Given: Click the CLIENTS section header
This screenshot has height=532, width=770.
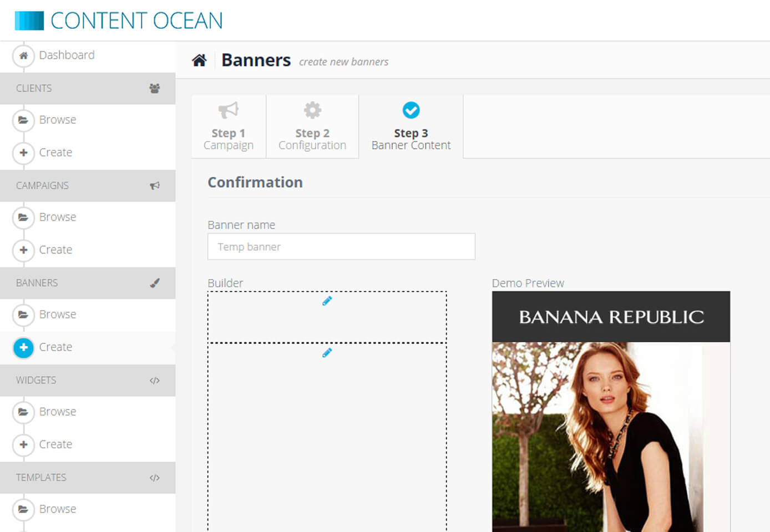Looking at the screenshot, I should tap(88, 88).
